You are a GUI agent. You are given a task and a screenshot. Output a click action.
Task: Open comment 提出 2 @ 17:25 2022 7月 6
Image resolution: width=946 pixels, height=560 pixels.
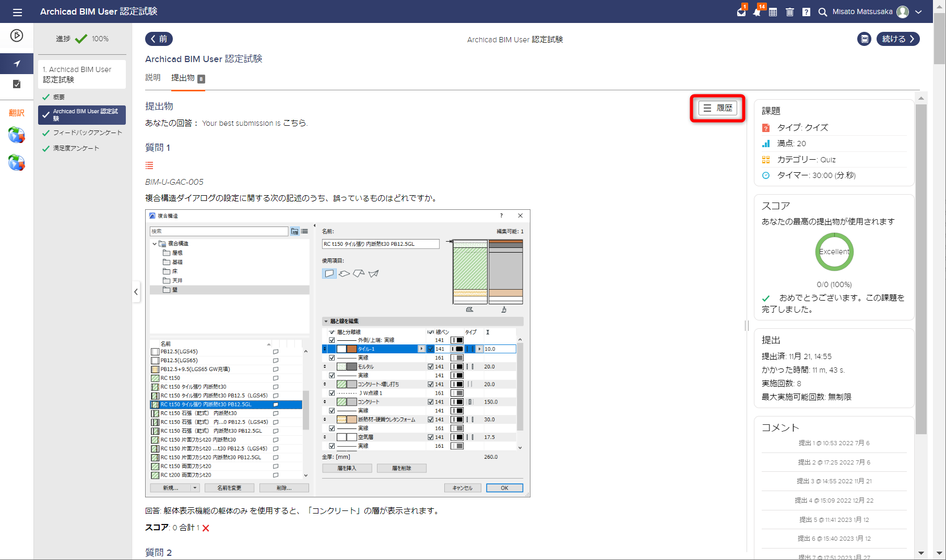[834, 462]
